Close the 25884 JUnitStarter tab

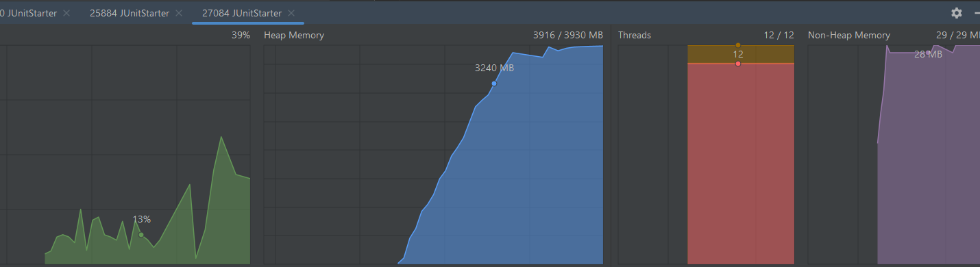pos(179,13)
